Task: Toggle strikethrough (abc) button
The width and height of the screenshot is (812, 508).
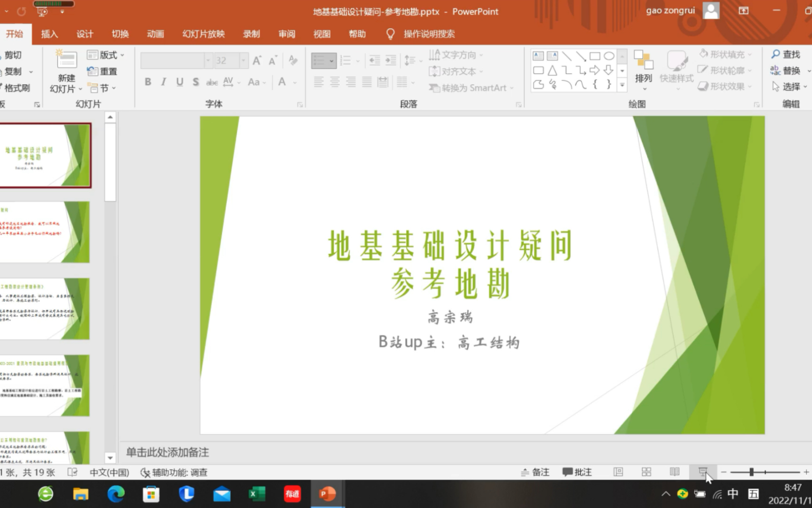Action: coord(211,82)
